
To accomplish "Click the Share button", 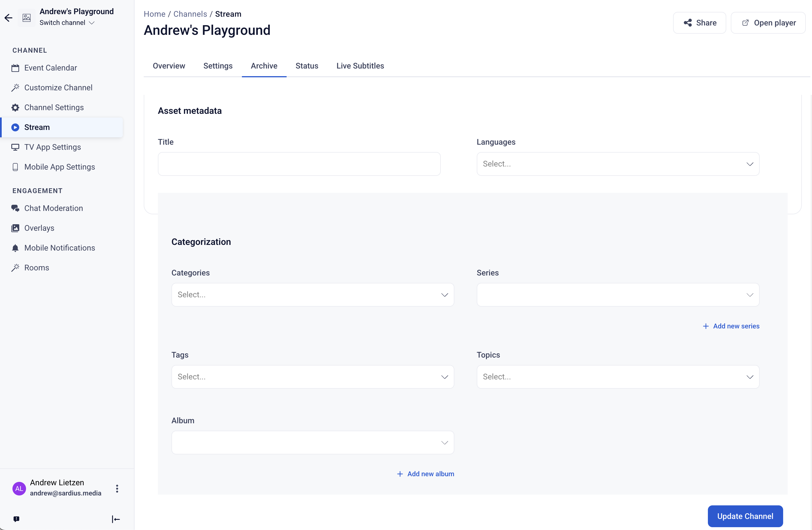I will [699, 23].
